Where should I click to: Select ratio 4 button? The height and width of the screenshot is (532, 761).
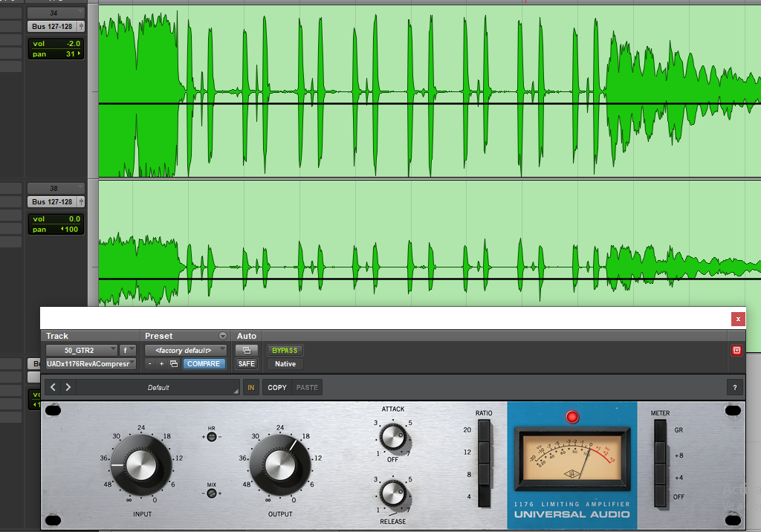point(484,496)
